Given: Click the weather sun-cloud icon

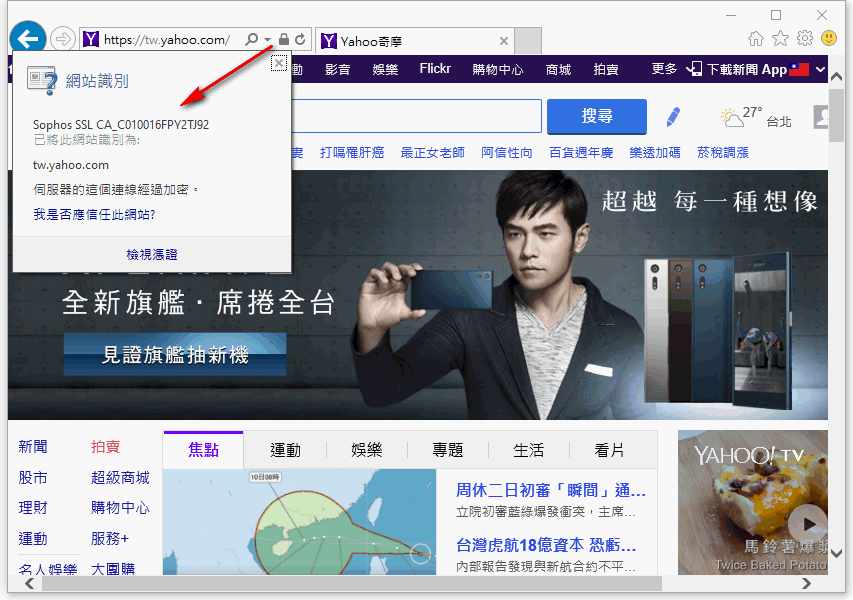Looking at the screenshot, I should tap(732, 117).
